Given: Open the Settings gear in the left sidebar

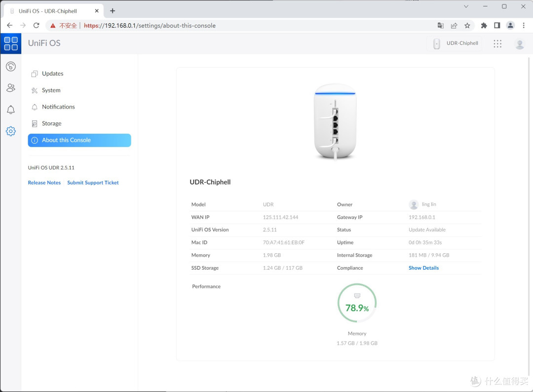Looking at the screenshot, I should click(11, 131).
